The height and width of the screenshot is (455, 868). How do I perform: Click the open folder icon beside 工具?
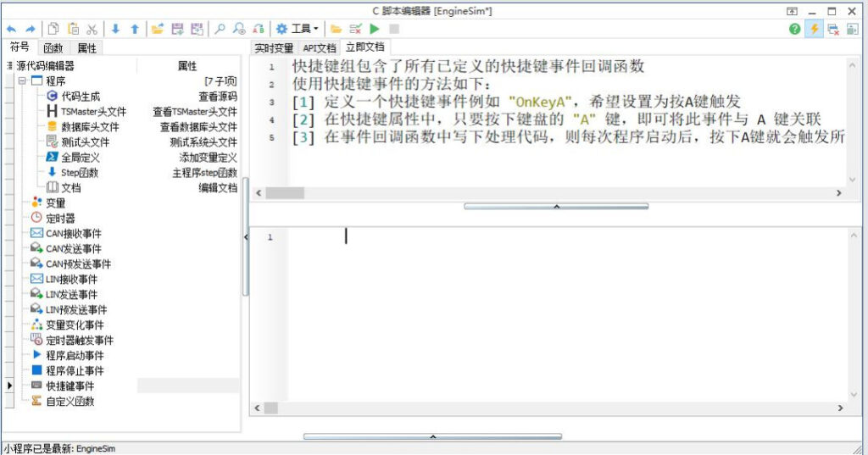click(336, 29)
